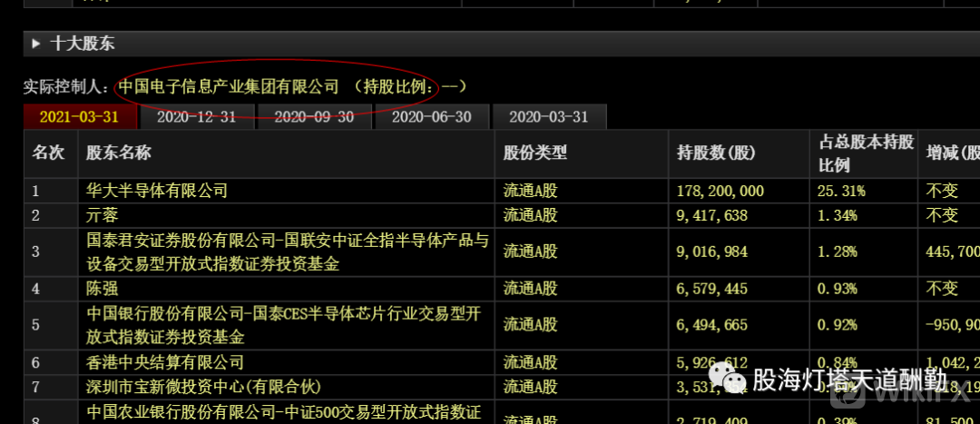This screenshot has height=424, width=980.
Task: Sort by 占总股本持股比例 column header
Action: pos(859,153)
